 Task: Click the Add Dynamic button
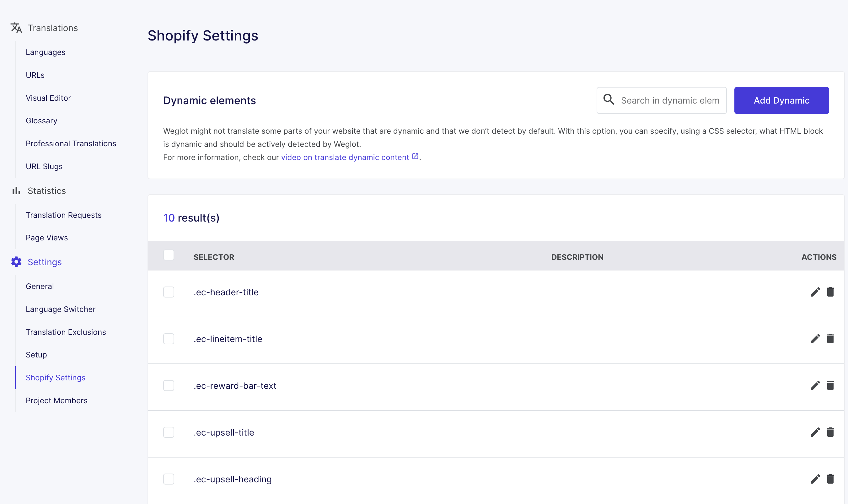pyautogui.click(x=781, y=100)
